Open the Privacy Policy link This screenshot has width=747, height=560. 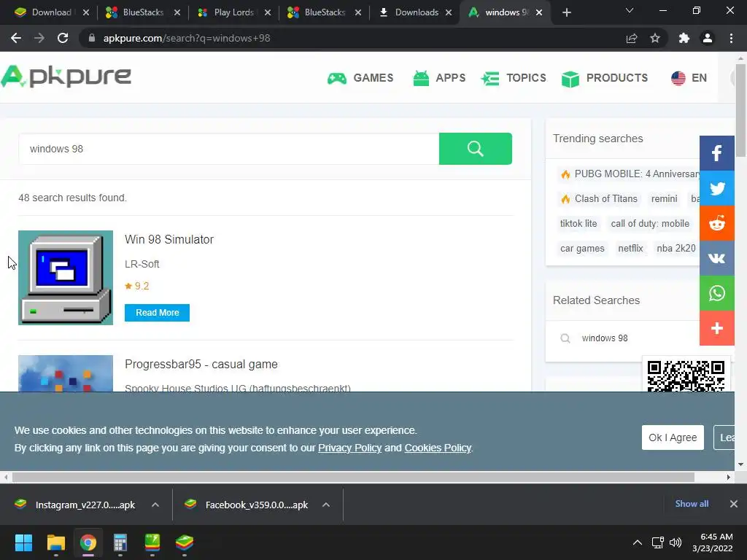point(349,448)
